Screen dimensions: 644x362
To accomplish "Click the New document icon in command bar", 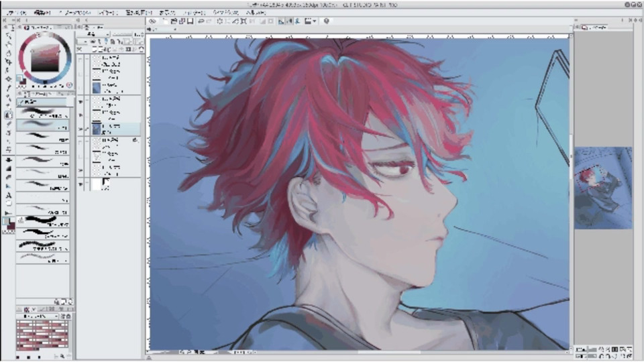I will [x=165, y=21].
